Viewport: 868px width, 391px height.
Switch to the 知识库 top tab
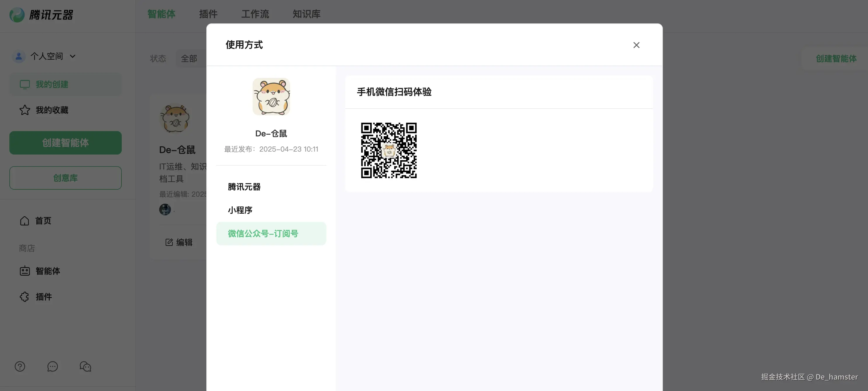click(x=307, y=14)
